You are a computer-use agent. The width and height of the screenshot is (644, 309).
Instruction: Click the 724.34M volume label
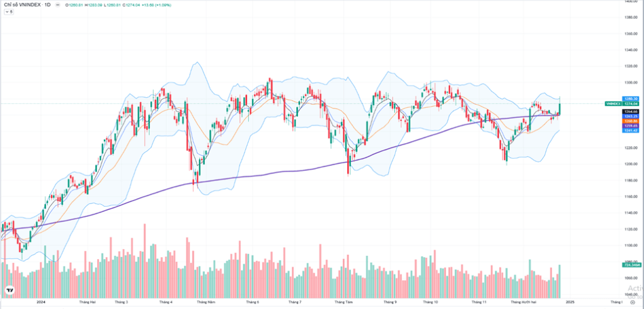point(631,265)
